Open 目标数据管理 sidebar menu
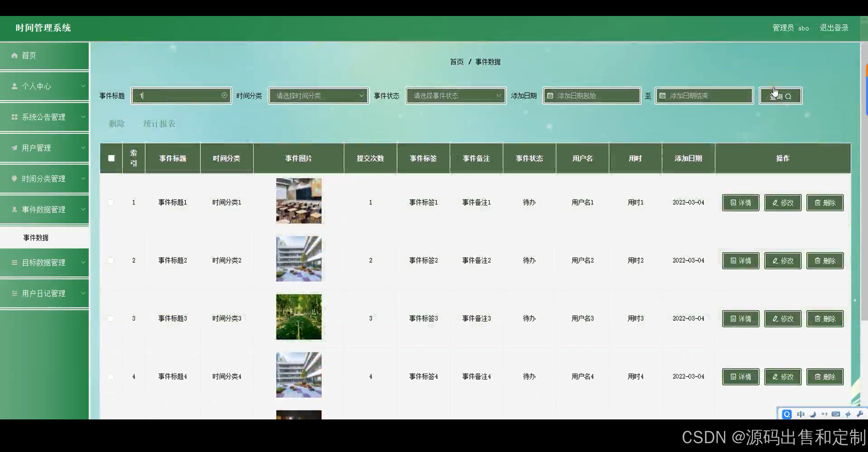The image size is (868, 452). point(44,263)
